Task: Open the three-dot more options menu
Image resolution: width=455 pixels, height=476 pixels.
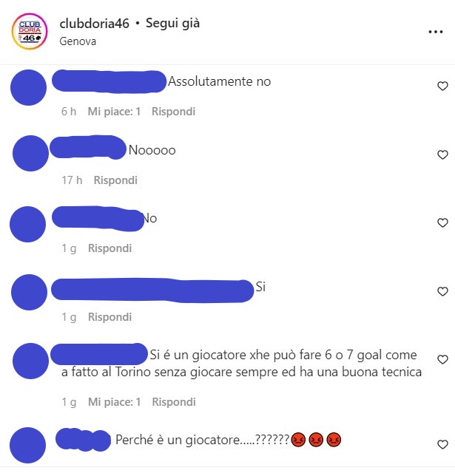Action: click(x=436, y=32)
